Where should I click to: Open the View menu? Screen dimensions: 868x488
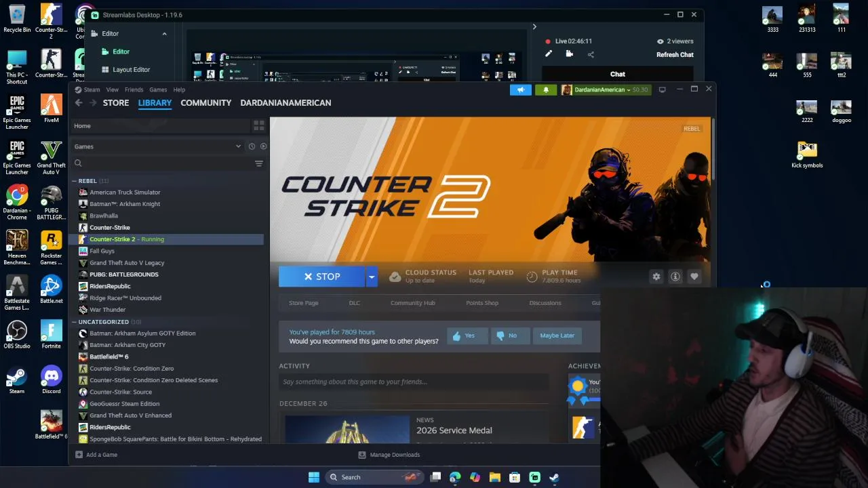pos(112,89)
